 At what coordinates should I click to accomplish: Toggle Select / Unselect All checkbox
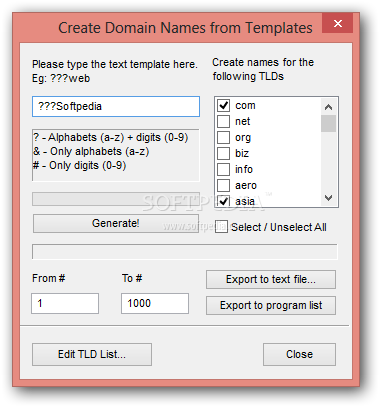pyautogui.click(x=221, y=227)
